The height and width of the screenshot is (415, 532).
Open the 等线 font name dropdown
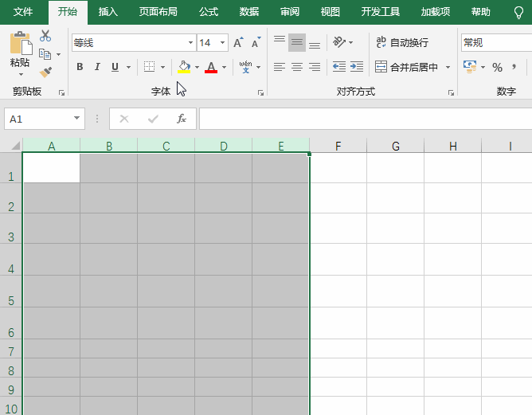(190, 42)
